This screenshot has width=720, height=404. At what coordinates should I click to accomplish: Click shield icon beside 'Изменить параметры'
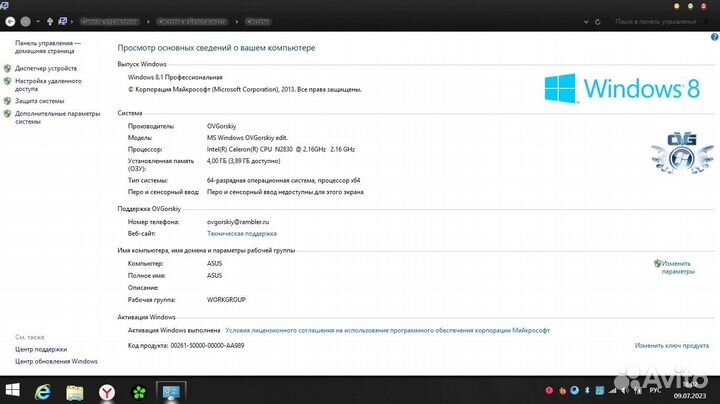click(x=658, y=264)
